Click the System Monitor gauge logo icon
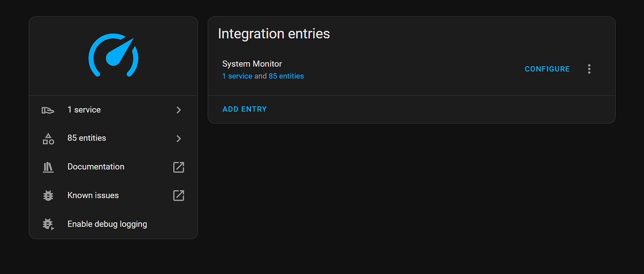This screenshot has width=644, height=274. pos(113,55)
